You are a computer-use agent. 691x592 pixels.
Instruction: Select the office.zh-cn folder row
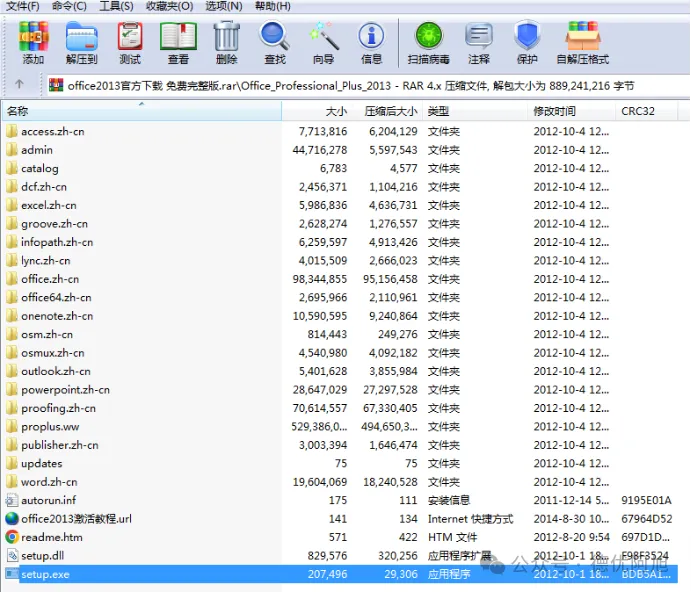339,279
